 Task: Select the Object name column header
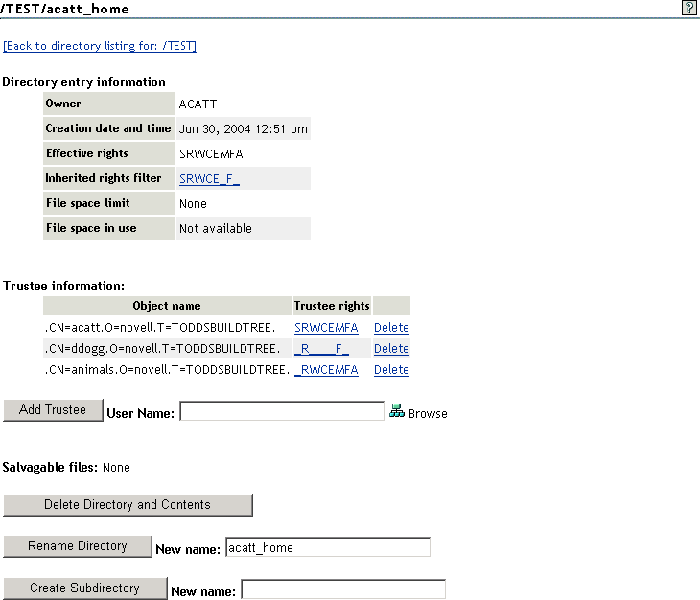pyautogui.click(x=167, y=306)
